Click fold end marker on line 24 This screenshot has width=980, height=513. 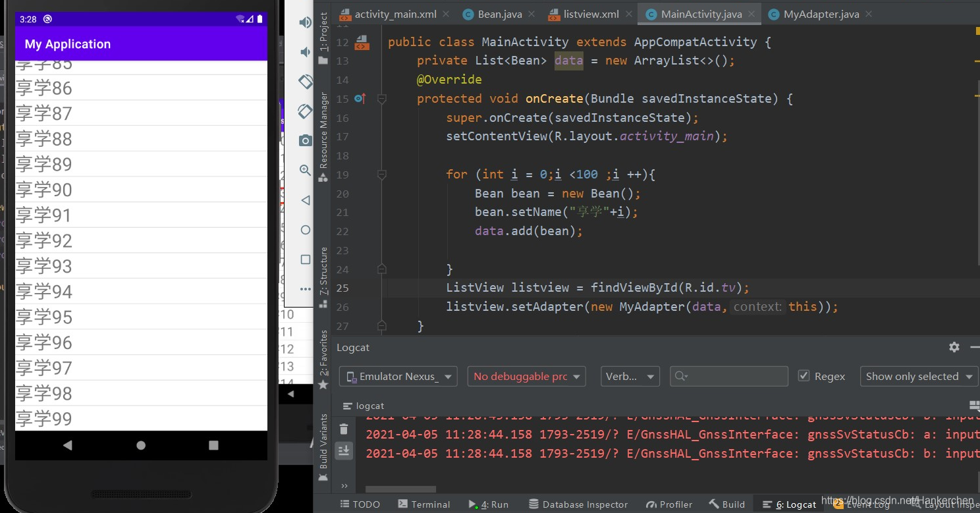381,269
